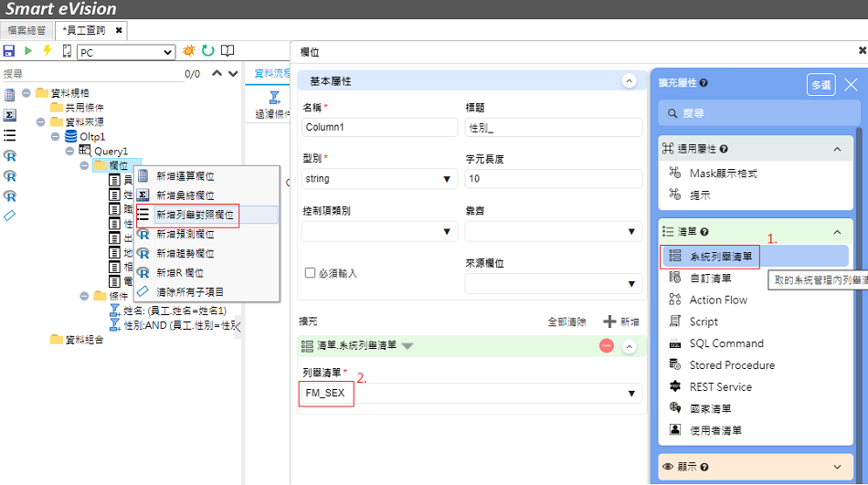This screenshot has height=485, width=868.
Task: Open the 控制項類別 dropdown
Action: click(x=380, y=231)
